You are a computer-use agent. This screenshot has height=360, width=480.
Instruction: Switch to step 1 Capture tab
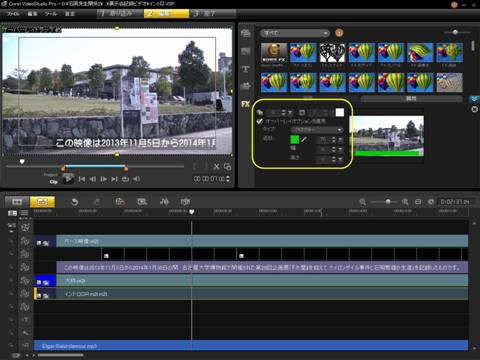click(121, 13)
